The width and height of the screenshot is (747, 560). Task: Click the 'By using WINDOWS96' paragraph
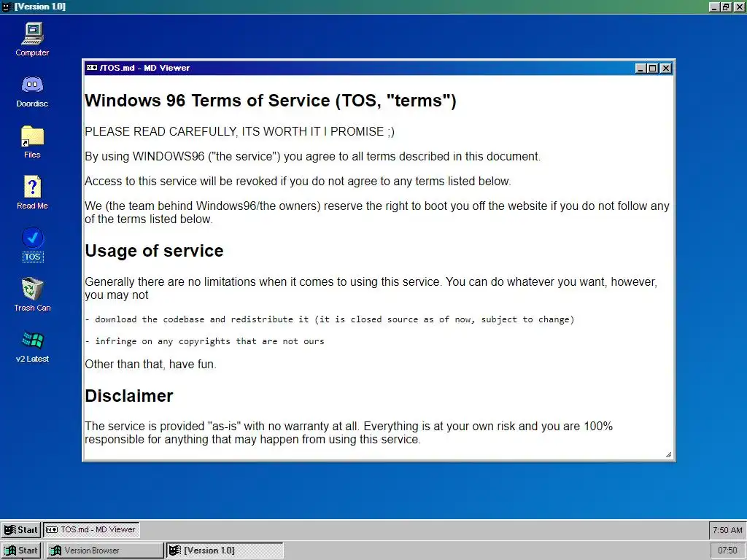click(x=312, y=157)
